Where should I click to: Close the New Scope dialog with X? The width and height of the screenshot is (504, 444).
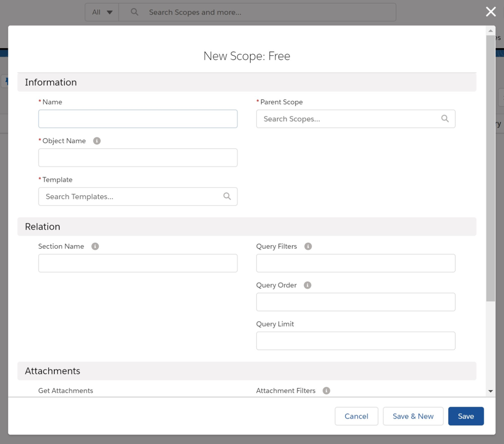click(x=491, y=12)
